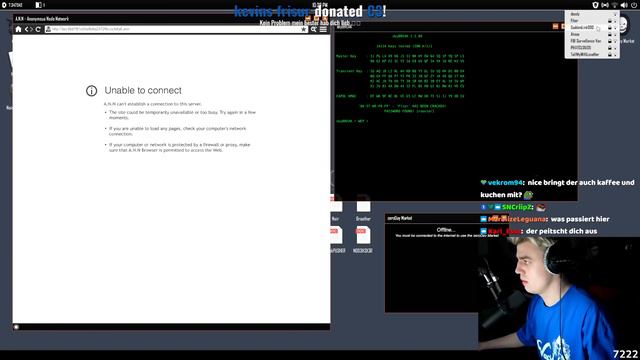Screen dimensions: 640x360
Task: Open the motion sensor signal icon in top bar
Action: coord(605,5)
